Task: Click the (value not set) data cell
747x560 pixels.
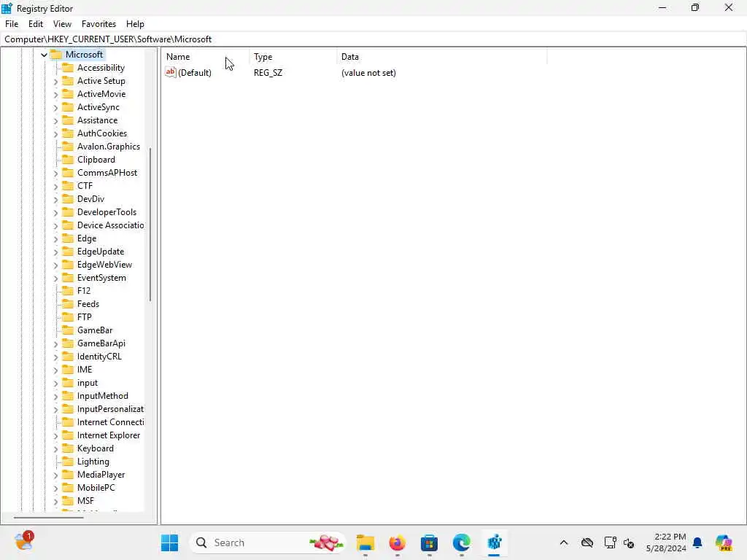Action: pos(368,73)
